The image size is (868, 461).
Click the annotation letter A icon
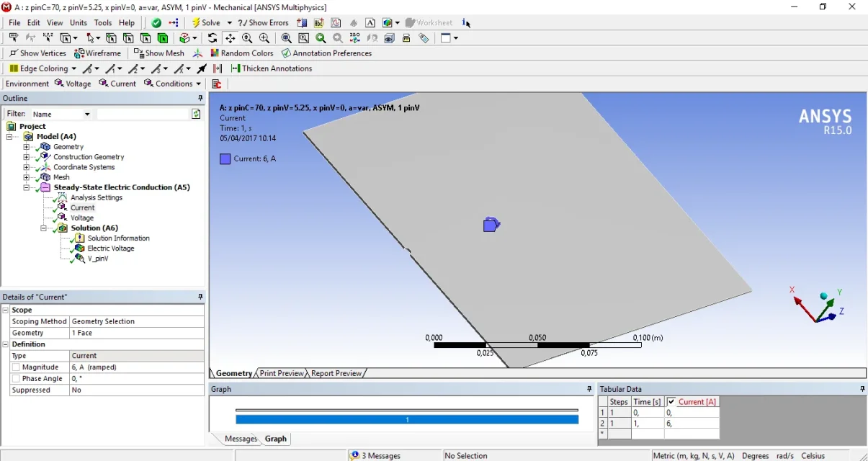(370, 22)
